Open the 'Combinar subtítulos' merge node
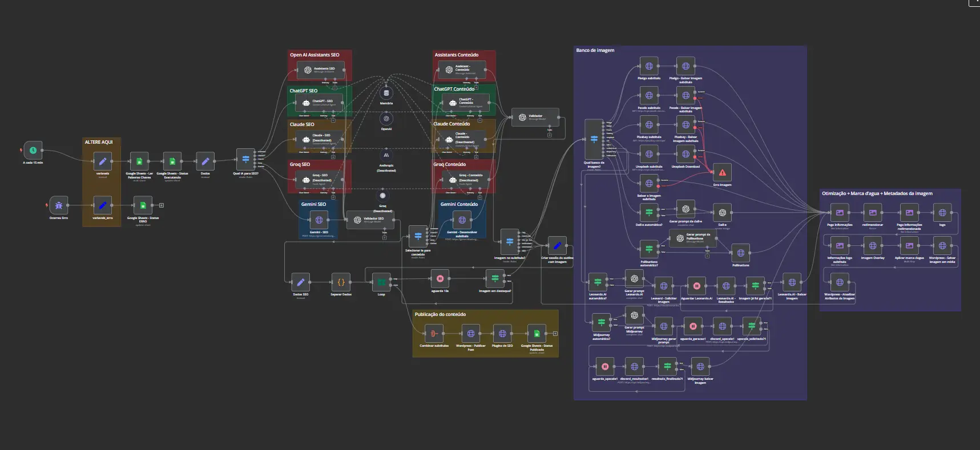The width and height of the screenshot is (980, 450). 434,334
